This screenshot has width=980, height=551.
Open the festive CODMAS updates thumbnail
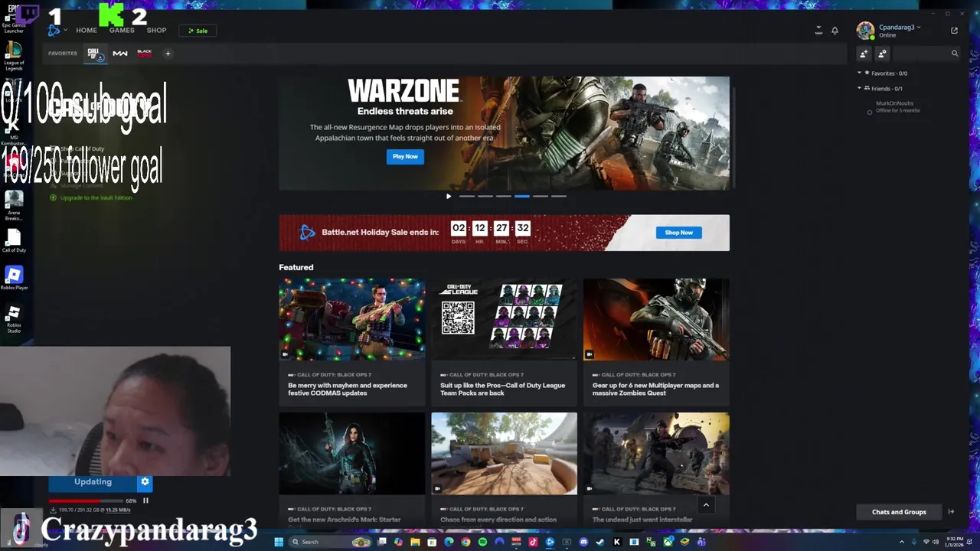pyautogui.click(x=351, y=319)
